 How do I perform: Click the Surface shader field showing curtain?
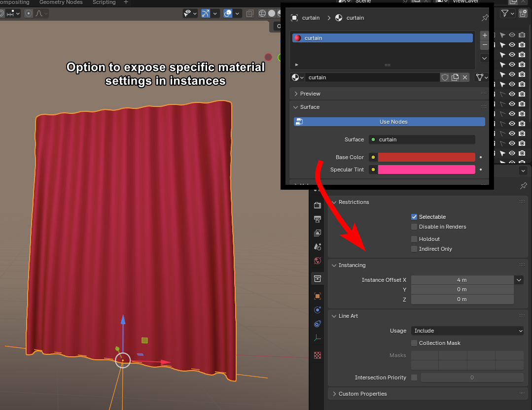click(422, 139)
